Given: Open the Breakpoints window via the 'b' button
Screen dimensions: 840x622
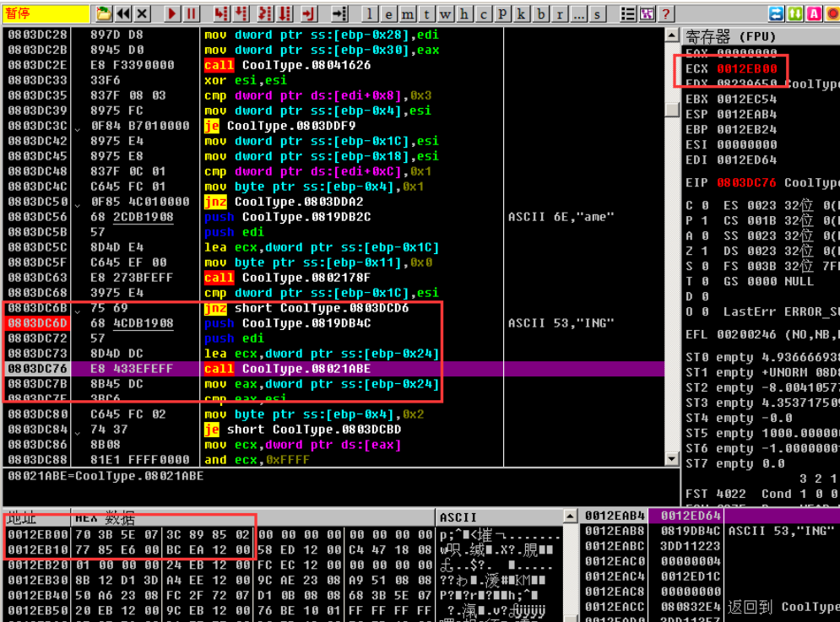Looking at the screenshot, I should coord(539,14).
